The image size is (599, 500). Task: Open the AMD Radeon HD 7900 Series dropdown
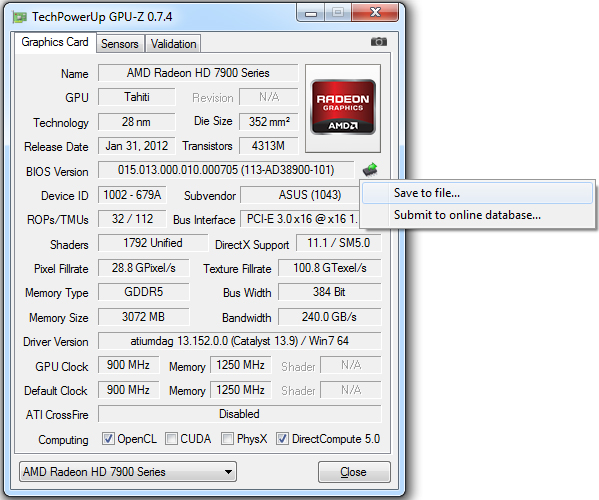128,472
